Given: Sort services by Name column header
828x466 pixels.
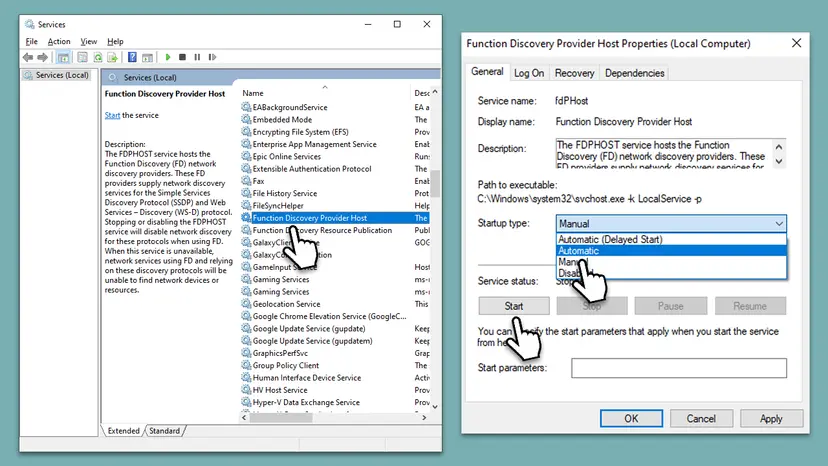Looking at the screenshot, I should point(324,93).
